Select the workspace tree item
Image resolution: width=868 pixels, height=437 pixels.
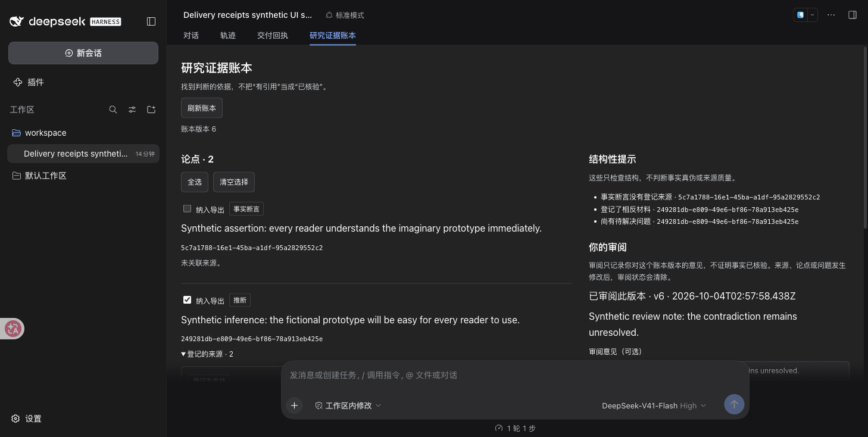[83, 133]
